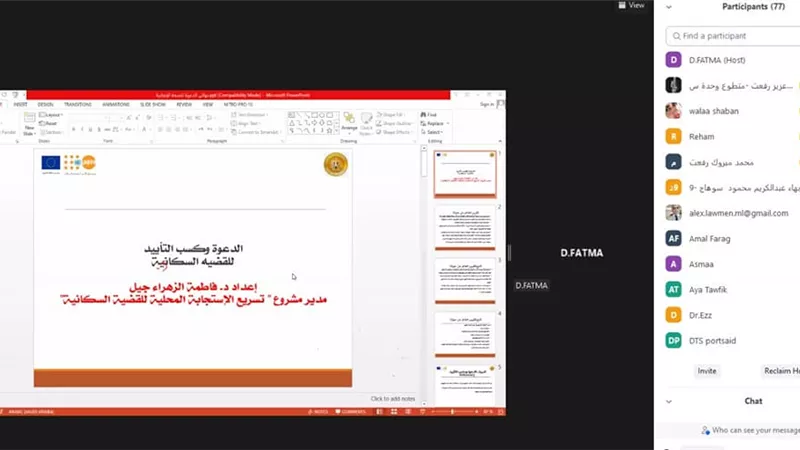The image size is (800, 450).
Task: Open the REVIEW ribbon tab
Action: click(184, 104)
